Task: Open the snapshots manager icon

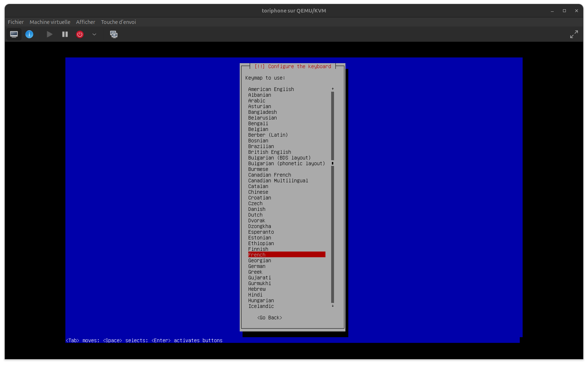Action: [114, 34]
